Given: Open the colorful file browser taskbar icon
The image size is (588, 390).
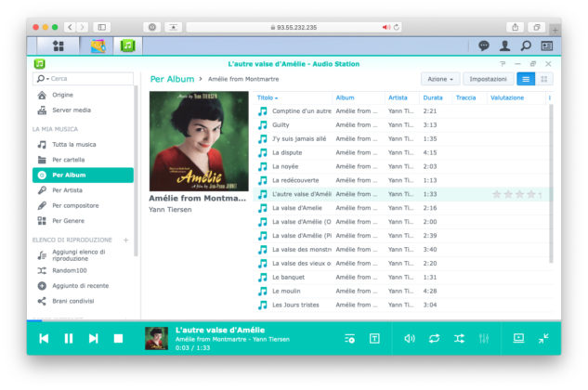Looking at the screenshot, I should (98, 45).
